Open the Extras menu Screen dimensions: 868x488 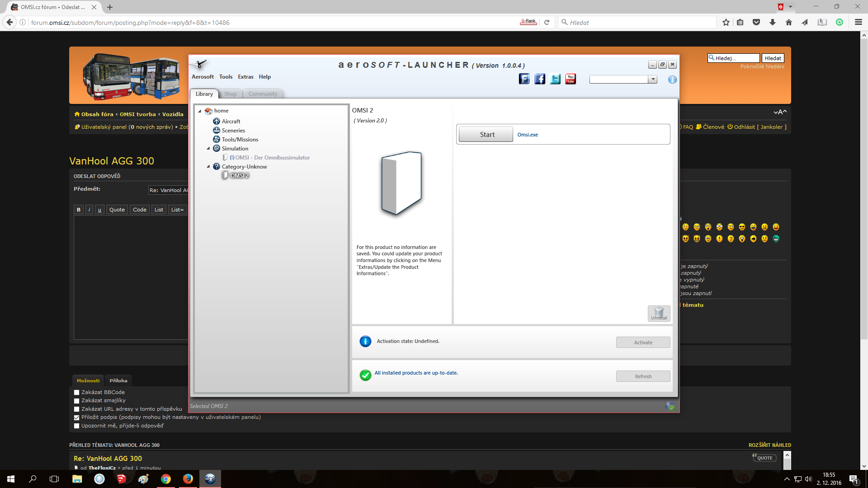pos(245,77)
